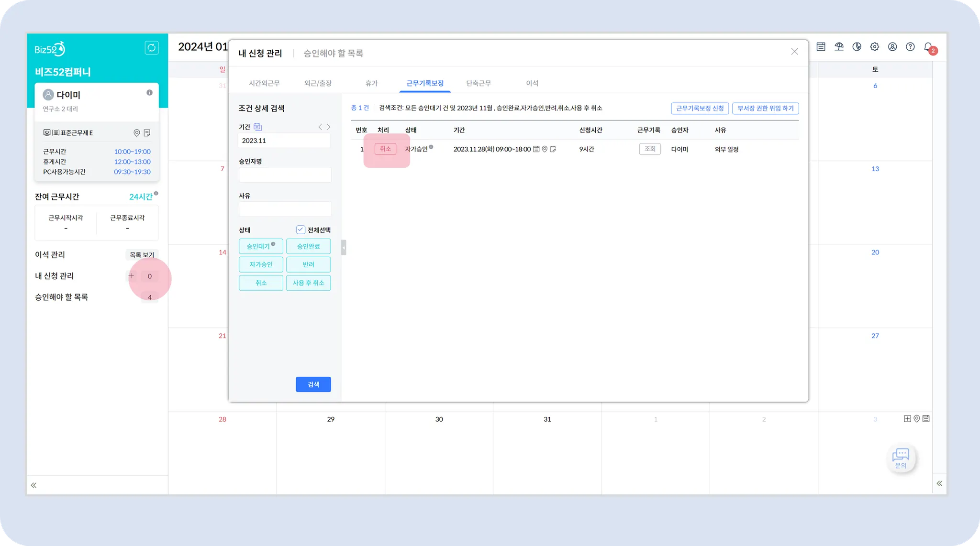Collapse the left sidebar with double chevron
The height and width of the screenshot is (546, 980).
click(x=33, y=485)
